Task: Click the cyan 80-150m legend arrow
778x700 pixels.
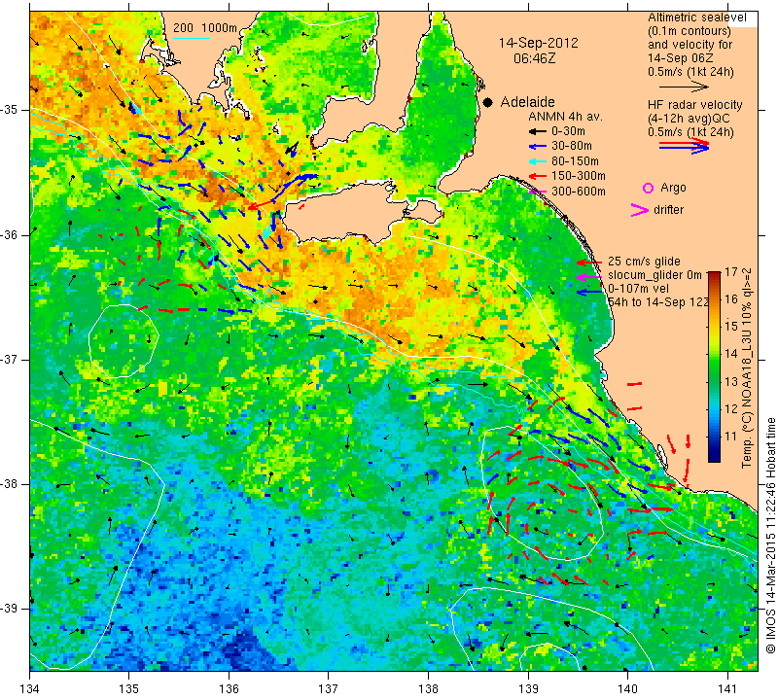Action: point(538,161)
